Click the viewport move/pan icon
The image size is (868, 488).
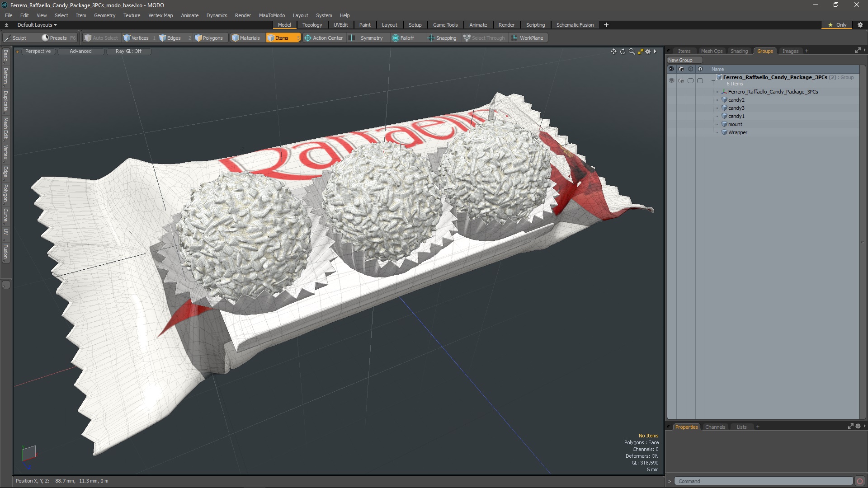pos(613,52)
